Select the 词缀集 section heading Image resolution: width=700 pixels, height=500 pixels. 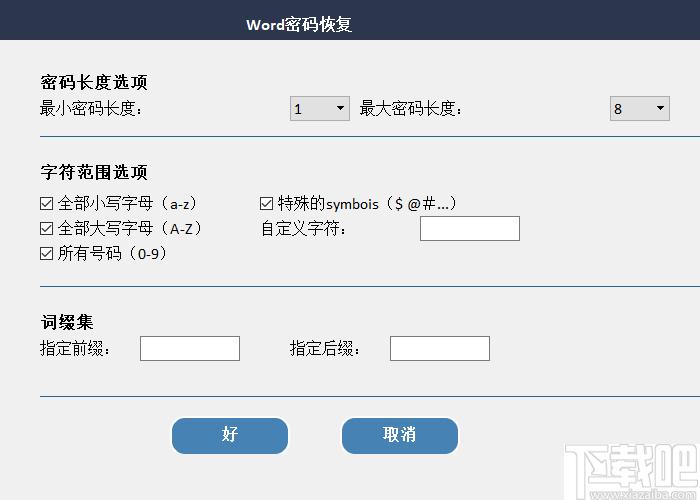(x=67, y=322)
